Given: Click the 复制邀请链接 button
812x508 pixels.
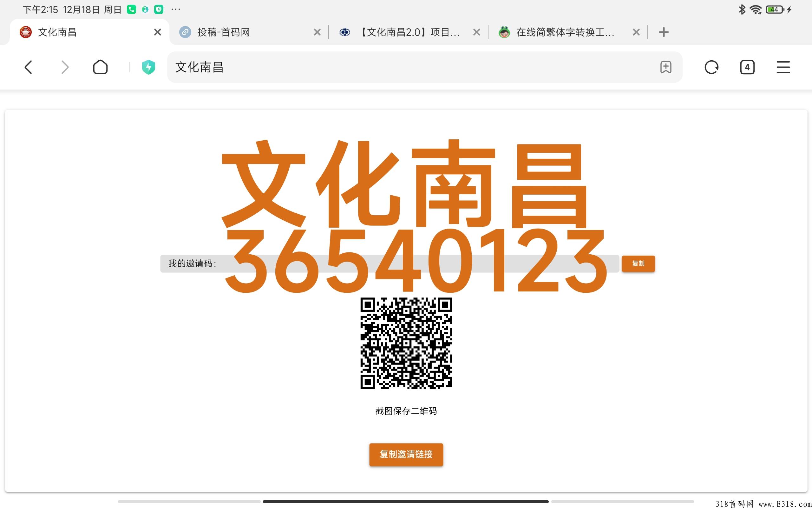Looking at the screenshot, I should (x=406, y=454).
